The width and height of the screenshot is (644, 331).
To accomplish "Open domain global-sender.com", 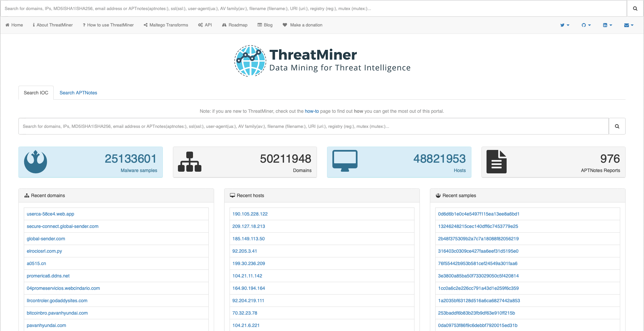I will click(x=46, y=239).
